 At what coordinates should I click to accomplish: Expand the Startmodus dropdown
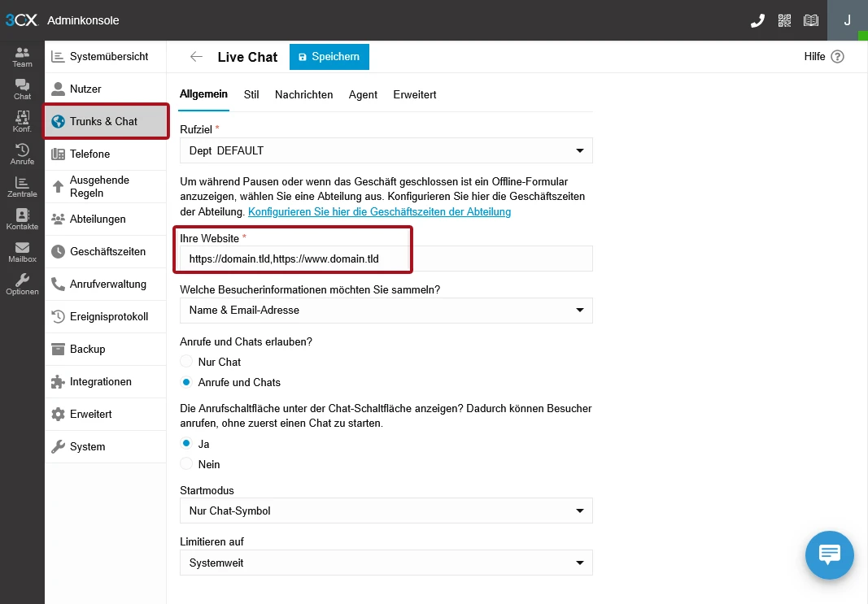pyautogui.click(x=386, y=511)
